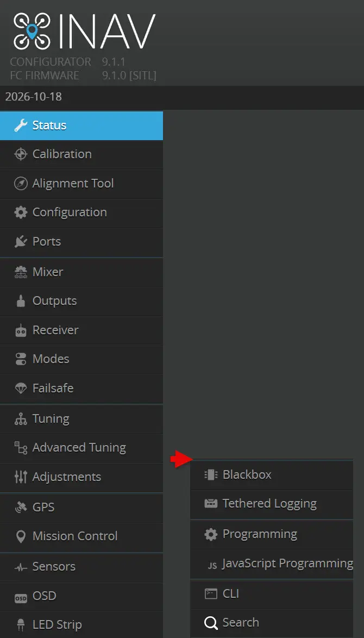Open the OSD tab
This screenshot has width=364, height=638.
click(x=81, y=596)
